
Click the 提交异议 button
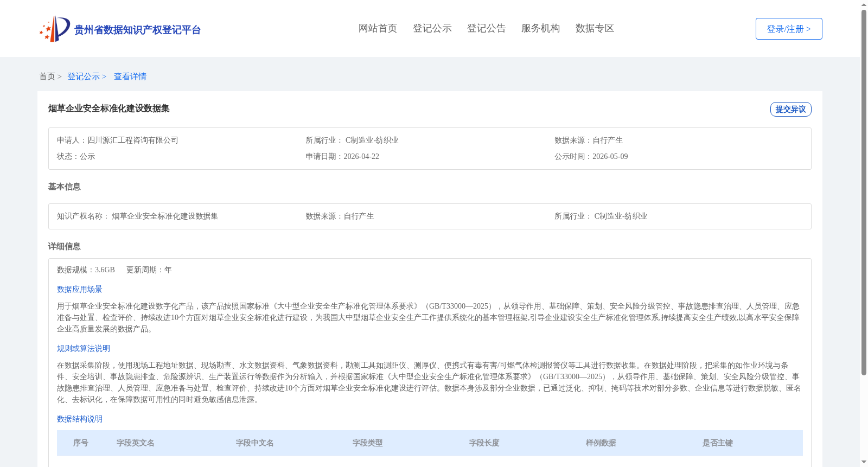tap(790, 109)
